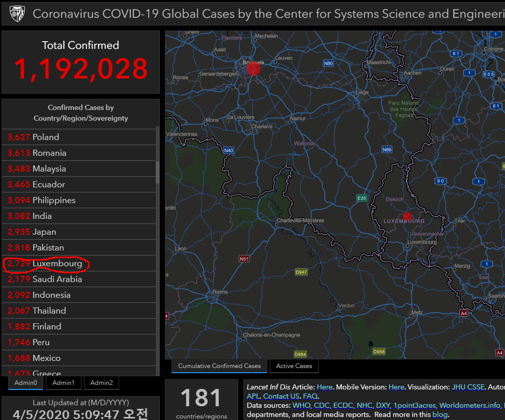The height and width of the screenshot is (420, 505).
Task: Click the red Luxembourg case circle
Action: pyautogui.click(x=407, y=216)
